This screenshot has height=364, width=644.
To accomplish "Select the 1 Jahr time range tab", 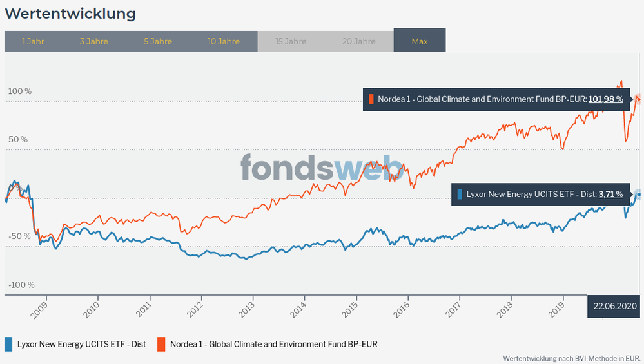I will 33,41.
